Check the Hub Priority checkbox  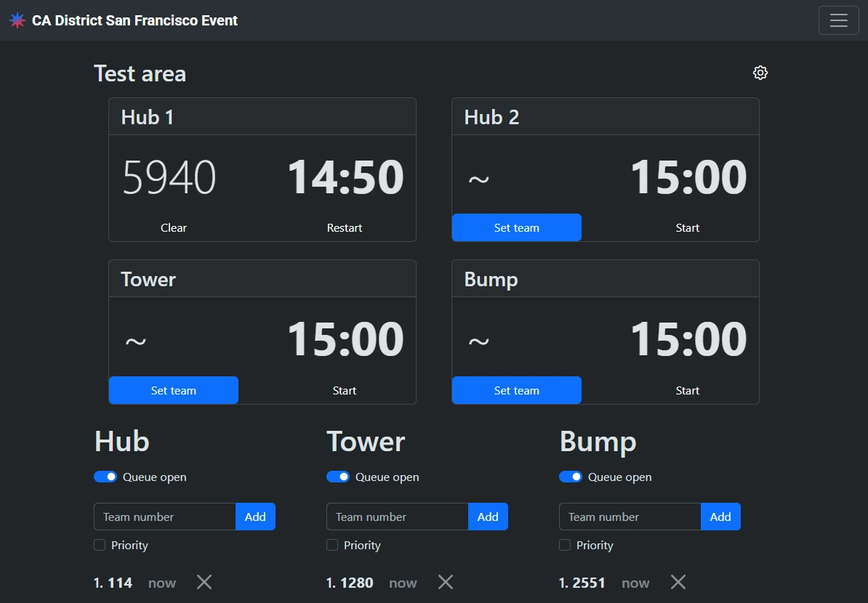click(x=100, y=545)
